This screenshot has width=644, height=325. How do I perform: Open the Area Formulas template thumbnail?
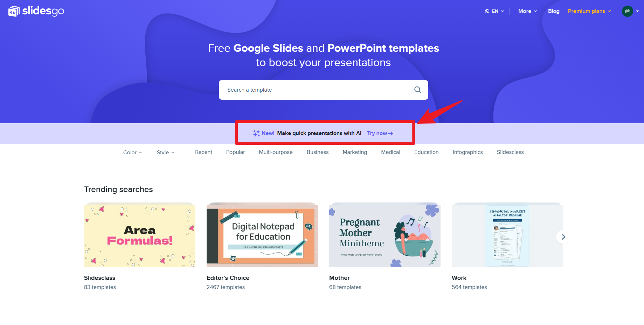point(140,236)
